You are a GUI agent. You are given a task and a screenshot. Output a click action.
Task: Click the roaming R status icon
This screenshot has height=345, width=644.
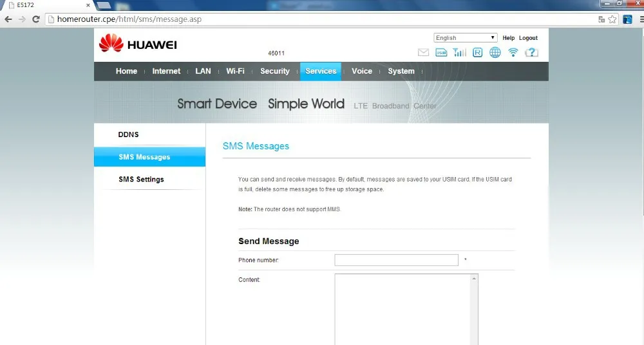(477, 53)
